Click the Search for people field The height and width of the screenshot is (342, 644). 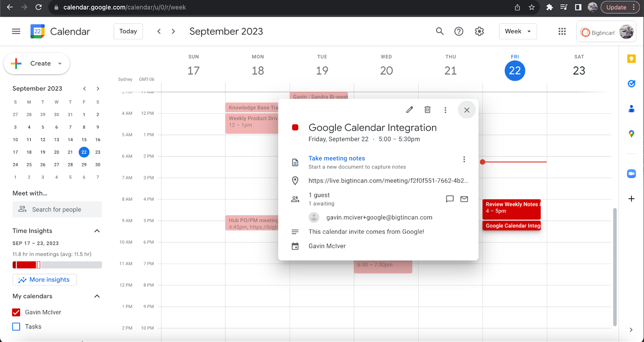click(x=57, y=209)
